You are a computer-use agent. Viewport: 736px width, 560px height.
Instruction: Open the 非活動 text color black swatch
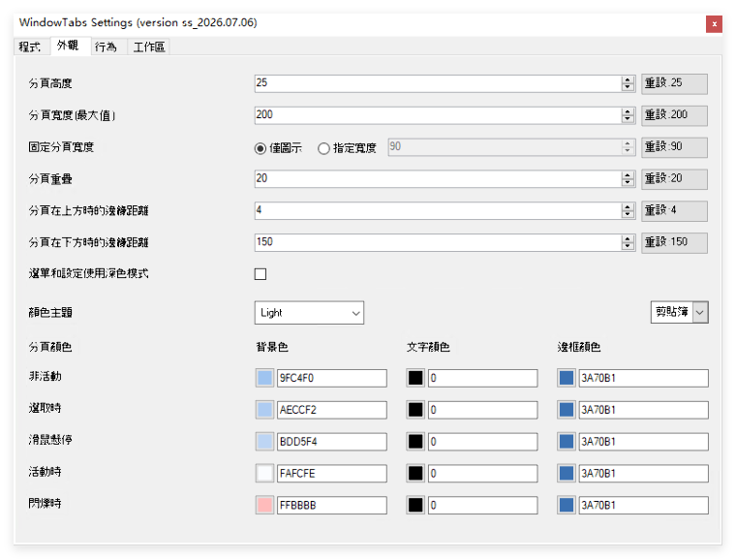pos(415,379)
